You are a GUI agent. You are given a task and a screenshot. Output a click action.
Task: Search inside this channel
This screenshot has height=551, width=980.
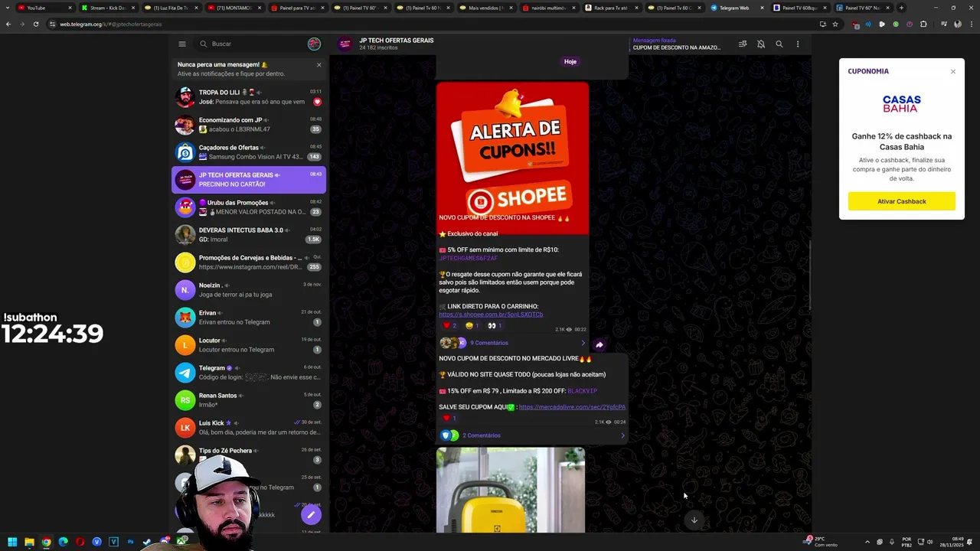[779, 44]
